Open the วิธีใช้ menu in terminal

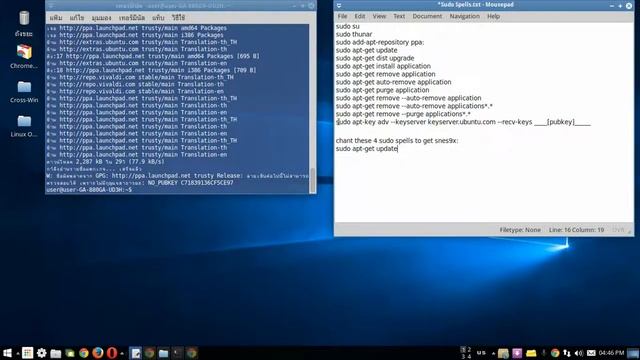click(178, 18)
